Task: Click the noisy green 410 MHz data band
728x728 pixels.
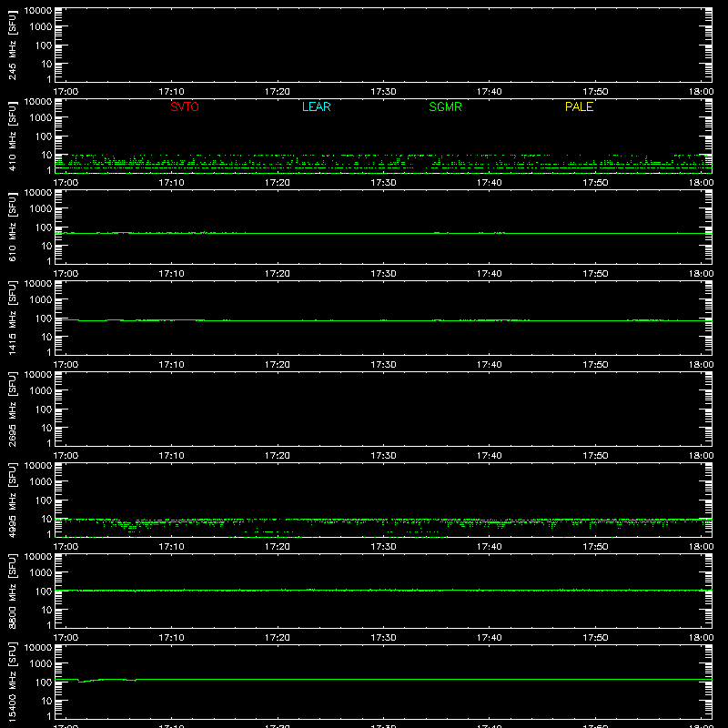Action: point(383,162)
